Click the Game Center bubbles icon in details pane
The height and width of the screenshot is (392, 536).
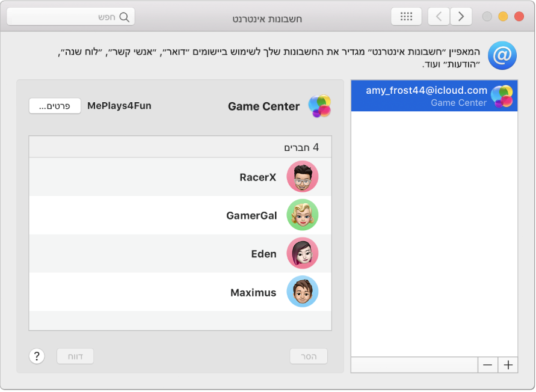point(319,106)
